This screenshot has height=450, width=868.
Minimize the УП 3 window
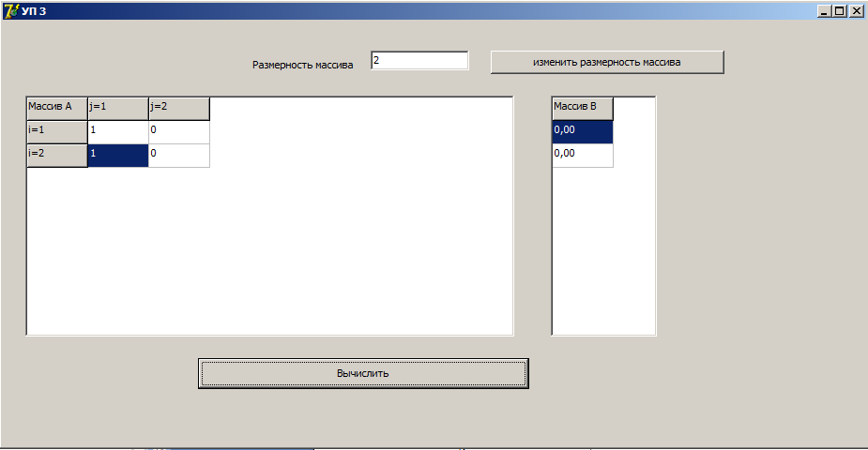coord(824,11)
